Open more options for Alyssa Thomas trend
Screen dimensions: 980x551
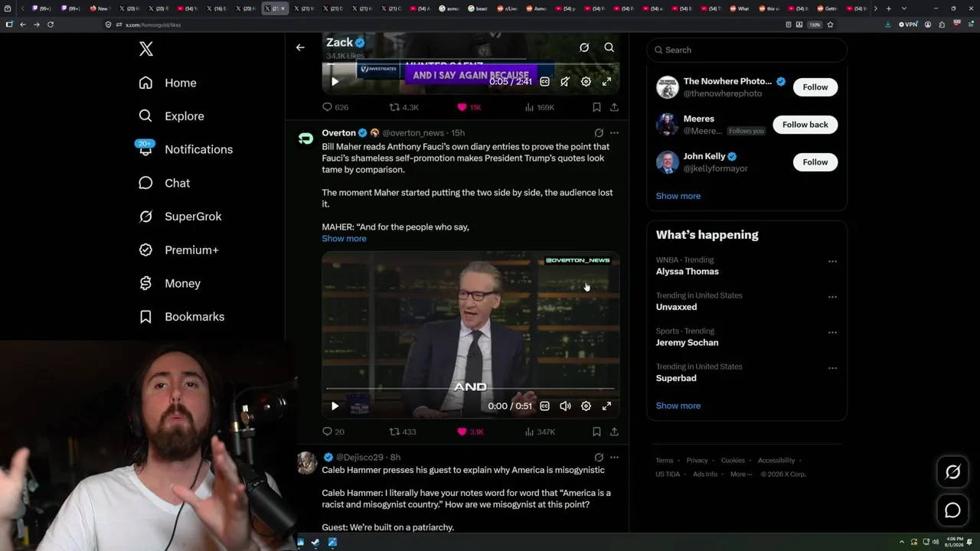tap(832, 262)
